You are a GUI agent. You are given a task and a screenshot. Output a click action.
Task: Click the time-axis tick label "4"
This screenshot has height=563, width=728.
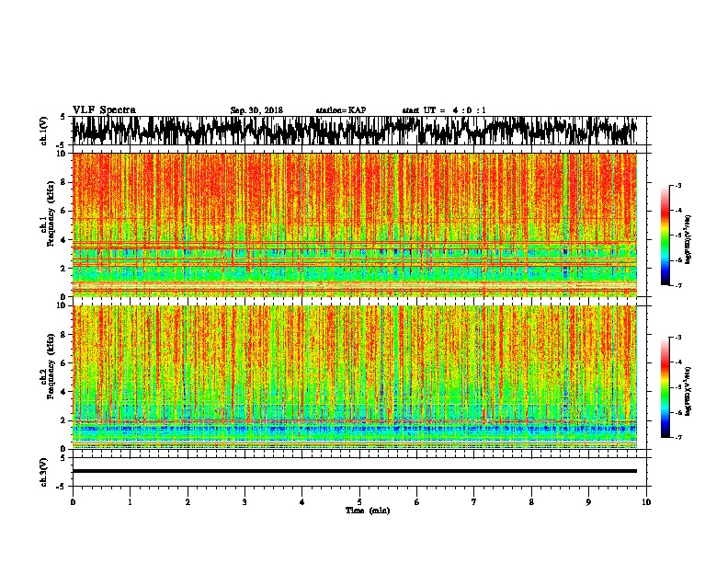coord(301,502)
